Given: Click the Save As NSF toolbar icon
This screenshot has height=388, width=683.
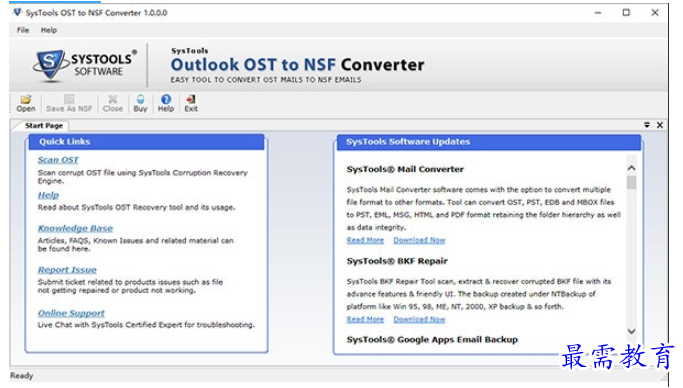Looking at the screenshot, I should pyautogui.click(x=69, y=104).
